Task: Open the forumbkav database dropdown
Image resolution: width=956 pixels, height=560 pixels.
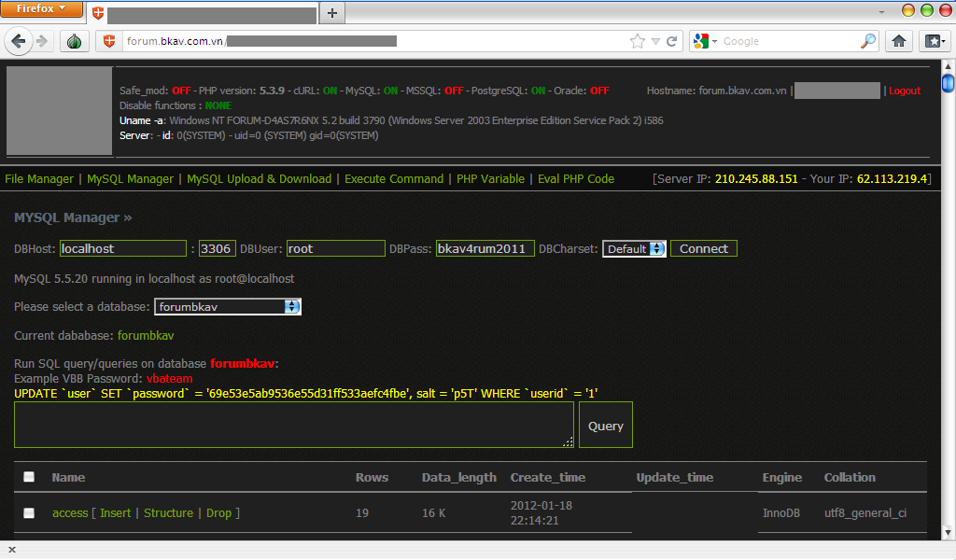Action: pyautogui.click(x=228, y=307)
